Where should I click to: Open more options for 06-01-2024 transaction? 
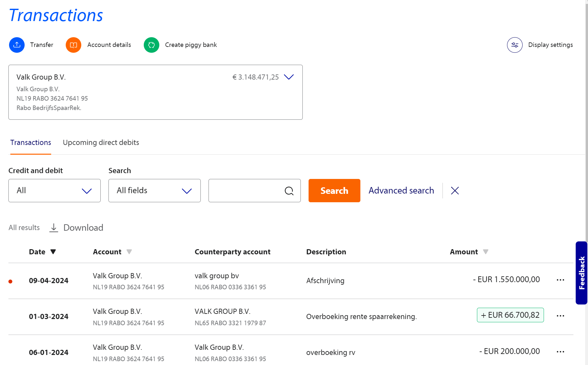point(560,352)
